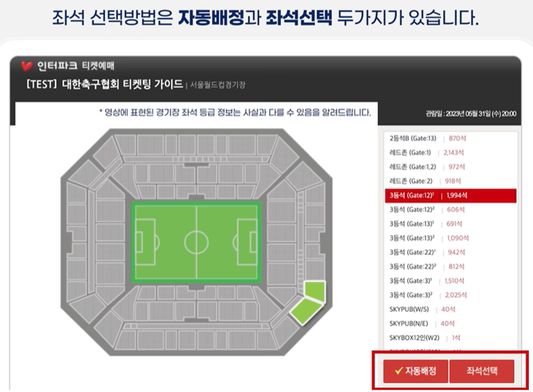The image size is (533, 392).
Task: Click the 자동배정 auto-assign button
Action: coord(415,371)
